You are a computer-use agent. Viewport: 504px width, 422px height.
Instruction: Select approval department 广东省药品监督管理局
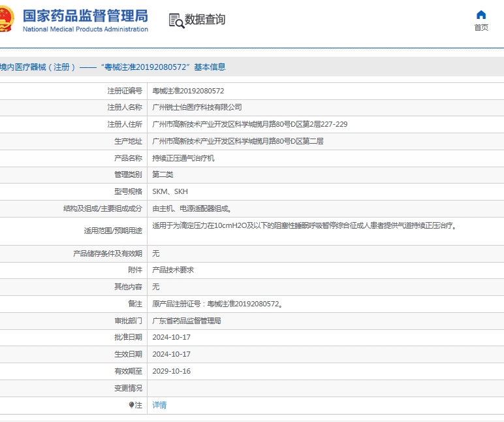tap(187, 321)
